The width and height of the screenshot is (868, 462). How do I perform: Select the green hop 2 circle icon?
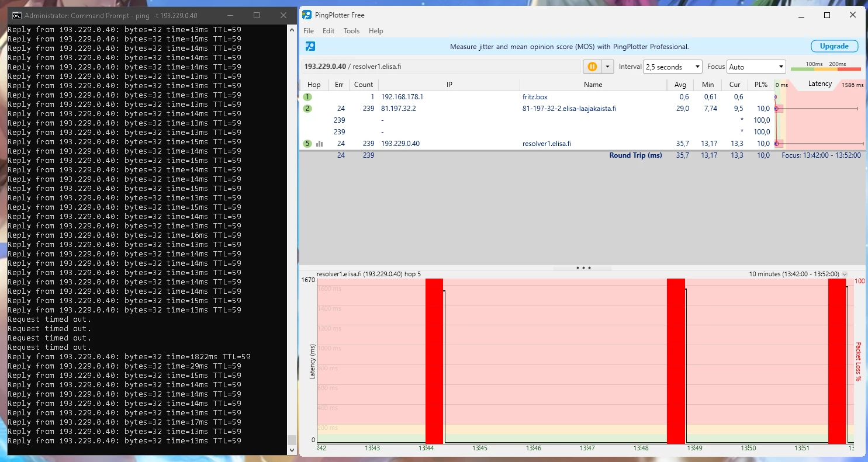[x=307, y=109]
